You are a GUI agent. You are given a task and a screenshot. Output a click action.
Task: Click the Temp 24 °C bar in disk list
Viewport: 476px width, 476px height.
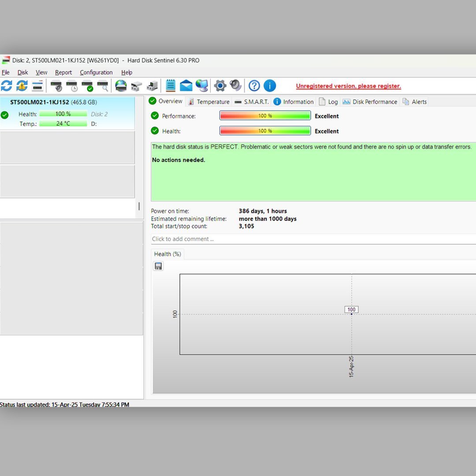click(63, 123)
